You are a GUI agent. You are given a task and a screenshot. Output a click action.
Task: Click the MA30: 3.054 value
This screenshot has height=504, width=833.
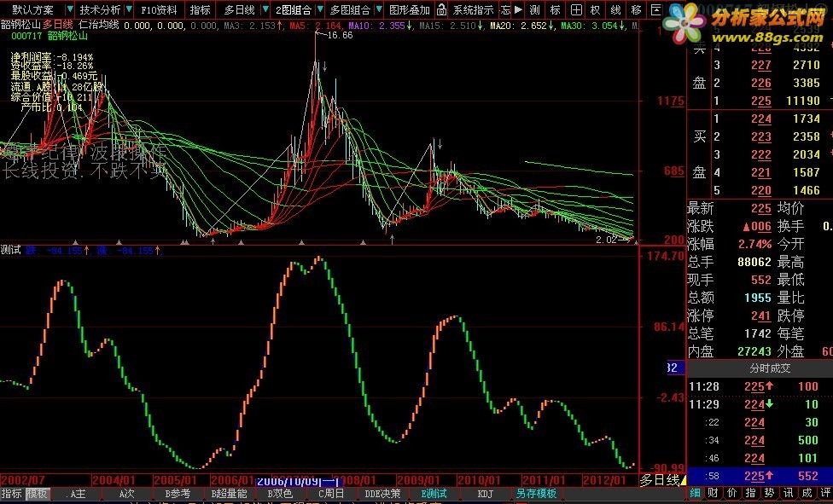pyautogui.click(x=591, y=25)
